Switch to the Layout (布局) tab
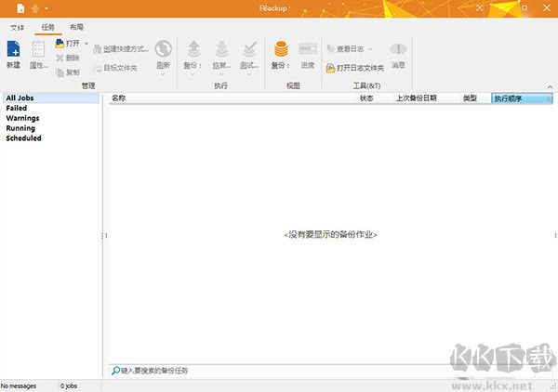 [x=76, y=27]
